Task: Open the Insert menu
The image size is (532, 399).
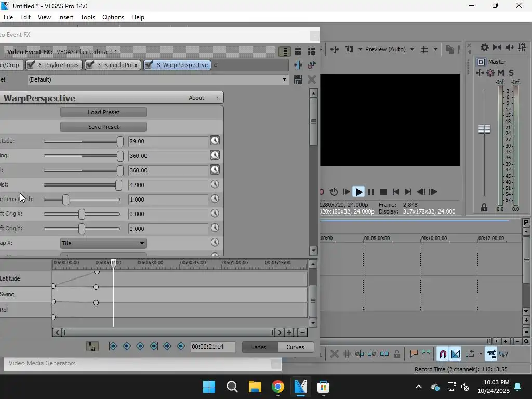Action: [65, 17]
